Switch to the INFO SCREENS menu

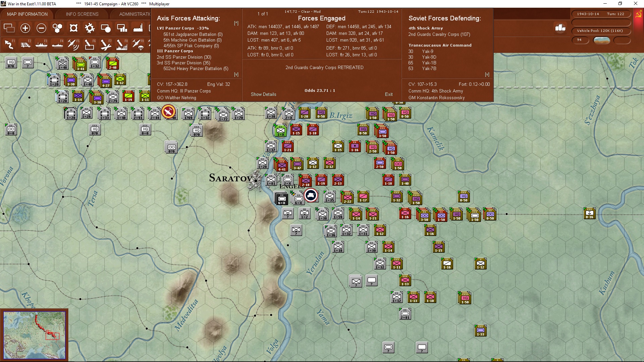point(82,14)
